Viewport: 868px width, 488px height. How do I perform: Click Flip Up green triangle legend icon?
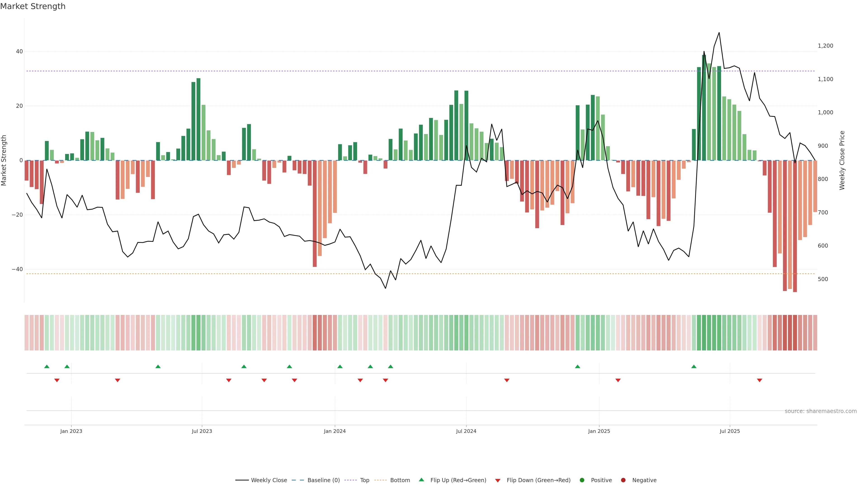pos(421,480)
